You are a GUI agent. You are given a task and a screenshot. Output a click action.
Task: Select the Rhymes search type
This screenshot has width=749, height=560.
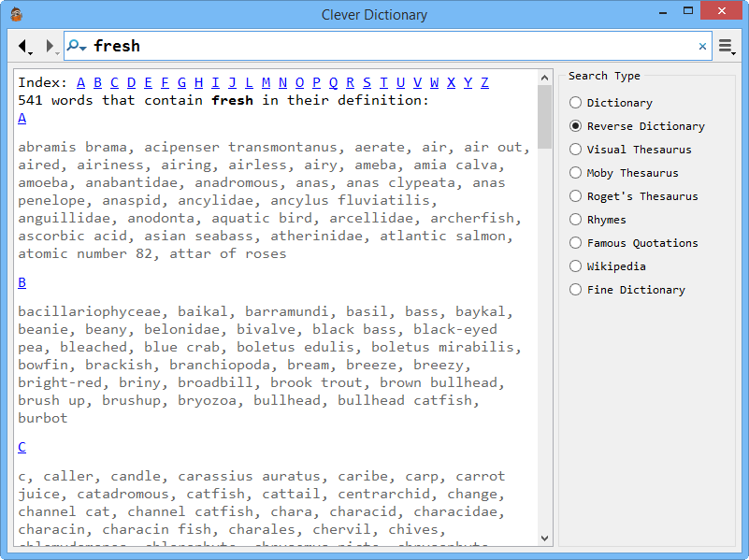coord(598,220)
